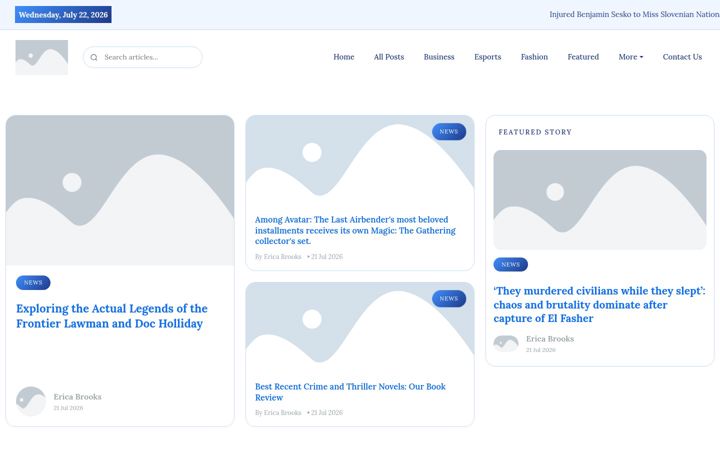The width and height of the screenshot is (720, 450).
Task: Open the El Fasher featured story image
Action: [x=600, y=200]
